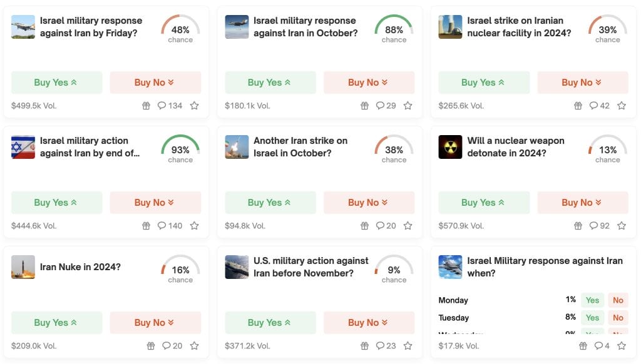Bookmark the 'Iran Nuke in 2024' market star
641x364 pixels.
click(x=195, y=346)
